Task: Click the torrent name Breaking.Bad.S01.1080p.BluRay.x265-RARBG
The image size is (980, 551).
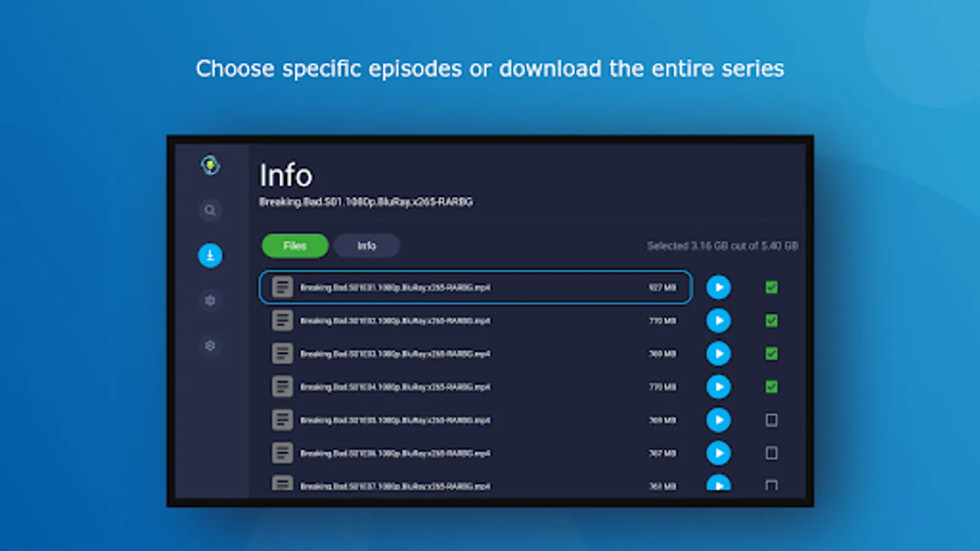Action: tap(366, 201)
